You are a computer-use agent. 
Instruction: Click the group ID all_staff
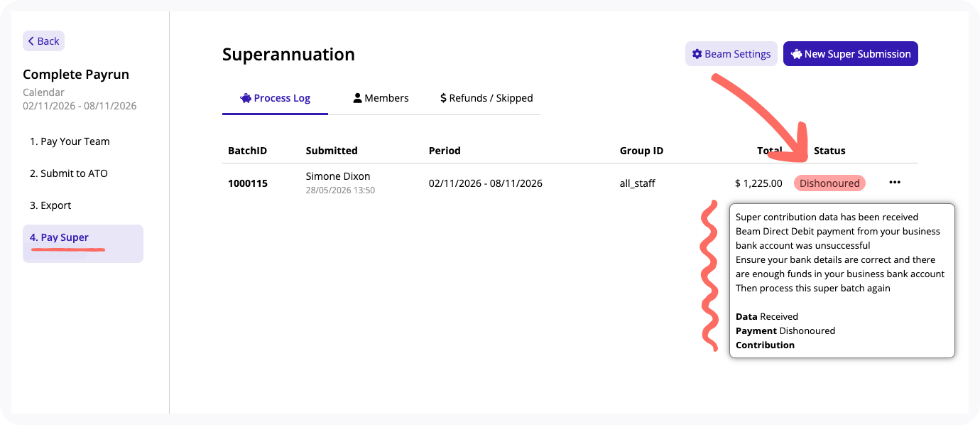coord(638,183)
